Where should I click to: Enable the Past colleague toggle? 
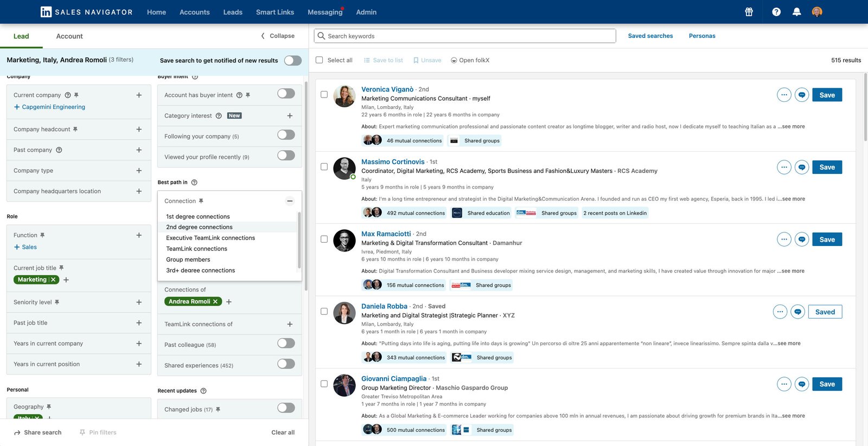pos(286,344)
